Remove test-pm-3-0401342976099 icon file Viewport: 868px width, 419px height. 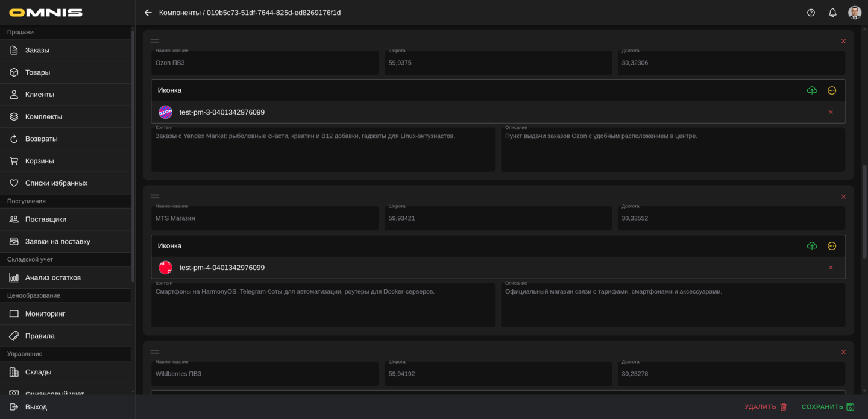tap(831, 112)
